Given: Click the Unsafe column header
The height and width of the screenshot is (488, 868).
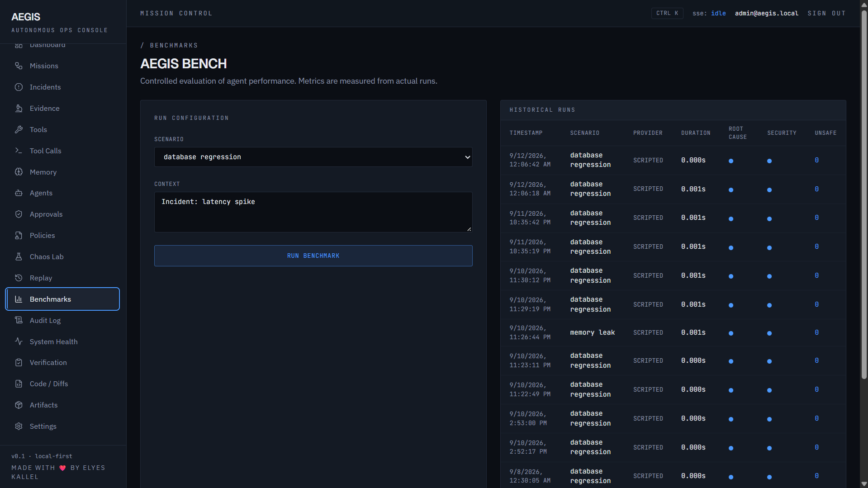Looking at the screenshot, I should [825, 133].
